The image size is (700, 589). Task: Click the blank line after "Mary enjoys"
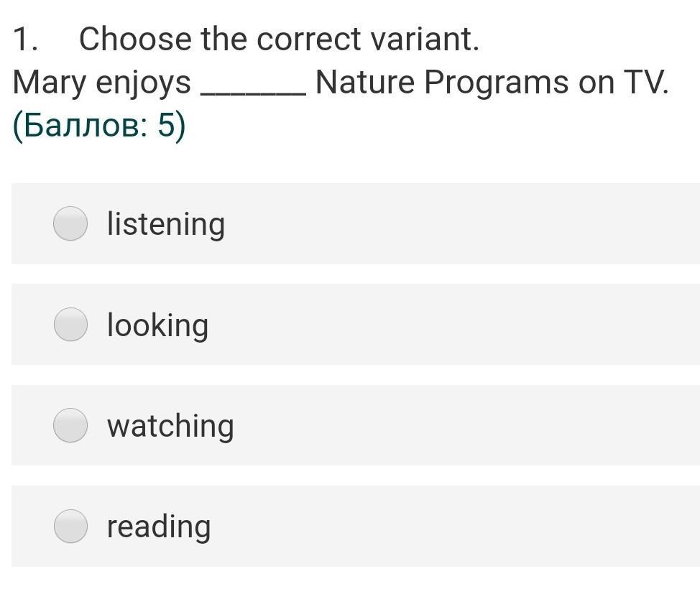252,86
